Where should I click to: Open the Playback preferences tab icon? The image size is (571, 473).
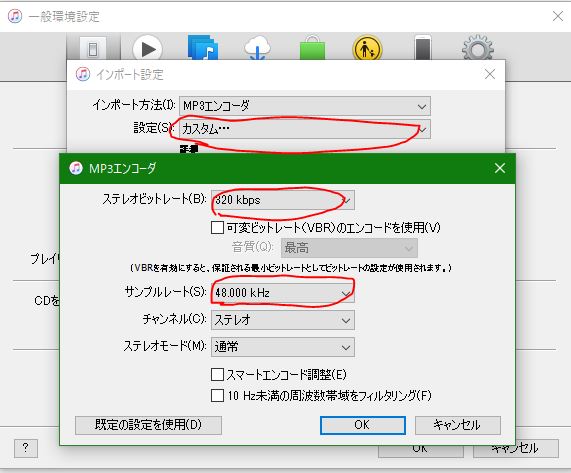point(147,48)
